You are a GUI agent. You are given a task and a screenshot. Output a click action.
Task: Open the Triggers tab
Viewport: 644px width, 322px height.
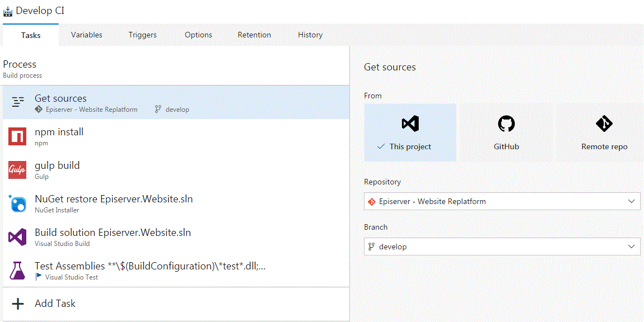click(x=142, y=35)
